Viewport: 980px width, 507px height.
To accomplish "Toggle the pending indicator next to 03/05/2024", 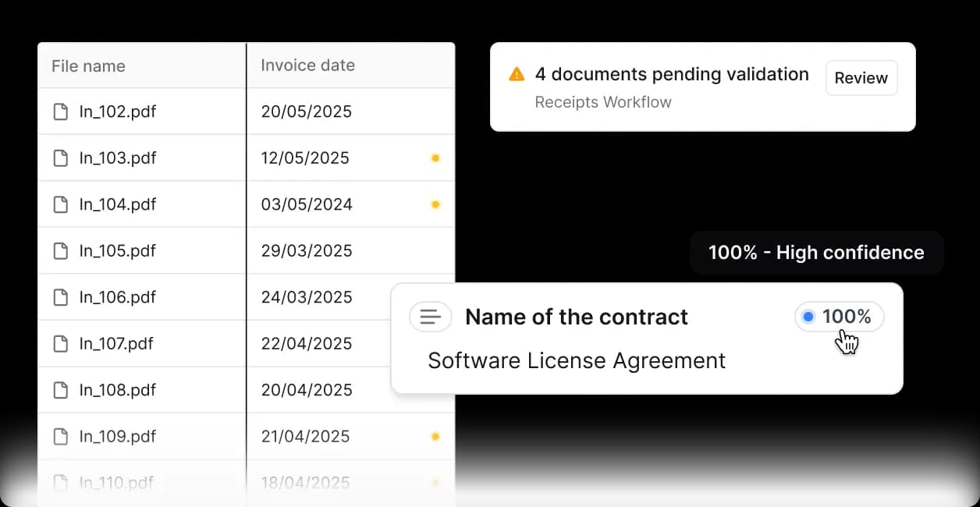I will (435, 204).
